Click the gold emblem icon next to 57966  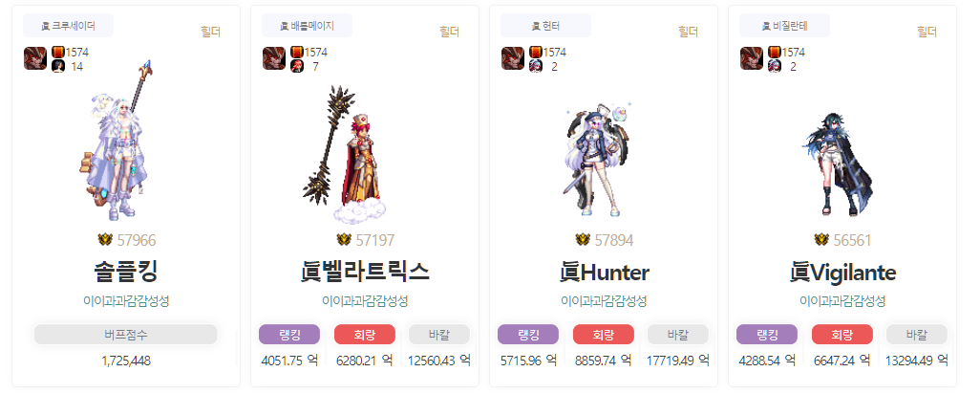point(105,239)
